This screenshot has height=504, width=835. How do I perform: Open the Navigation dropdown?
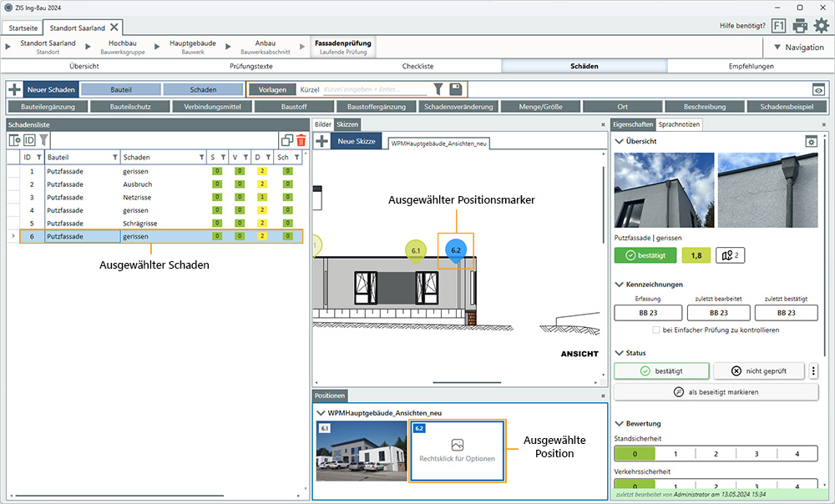798,48
